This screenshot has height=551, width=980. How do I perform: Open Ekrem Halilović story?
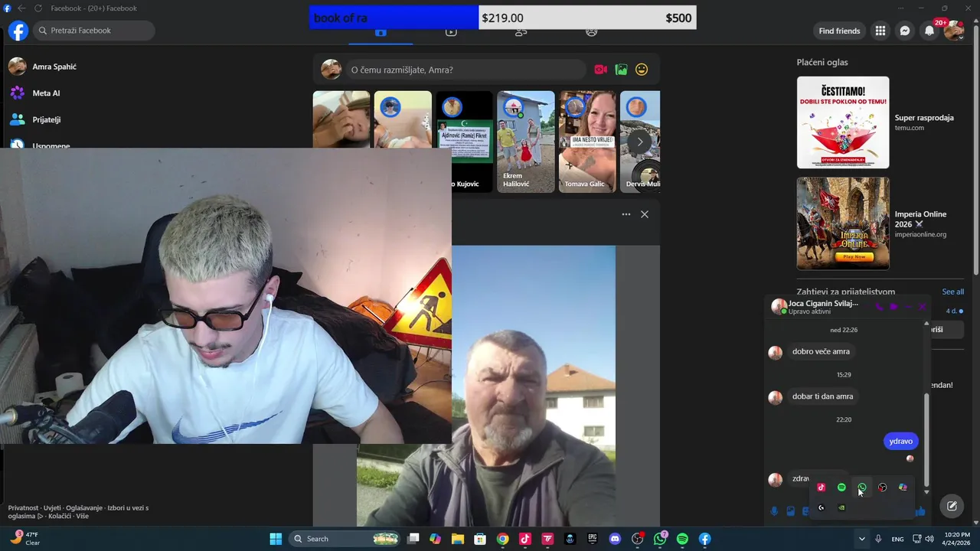[525, 142]
